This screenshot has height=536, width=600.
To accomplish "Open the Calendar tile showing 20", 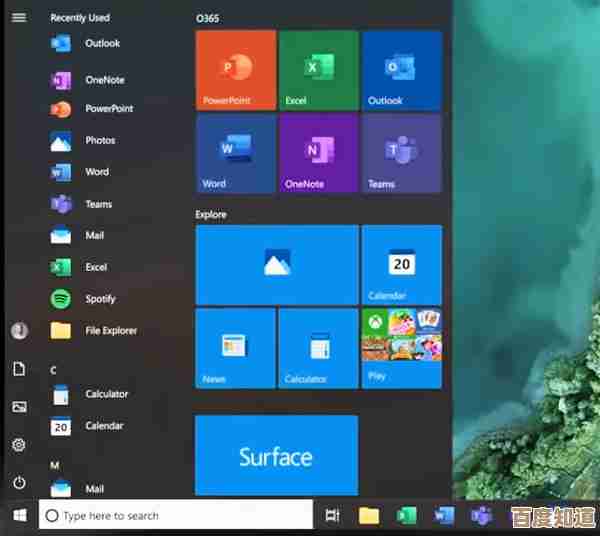I will [402, 265].
